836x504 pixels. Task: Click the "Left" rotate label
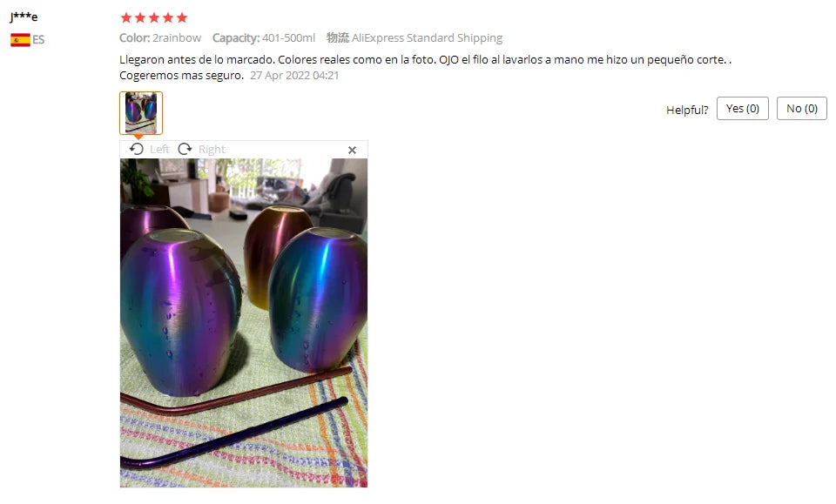point(159,149)
